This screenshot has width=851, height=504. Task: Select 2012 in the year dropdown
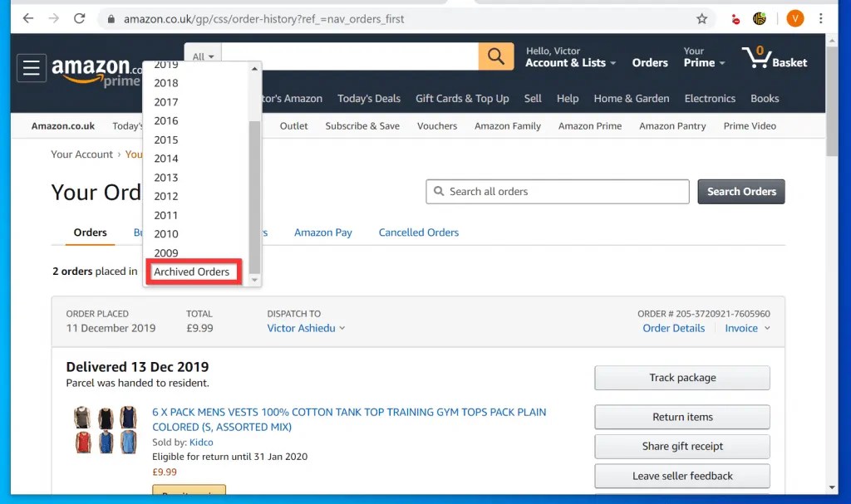pos(166,196)
